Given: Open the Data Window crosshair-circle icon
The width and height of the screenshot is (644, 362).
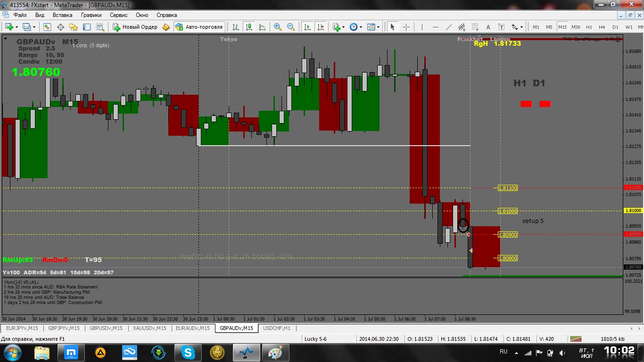Looking at the screenshot, I should 60,27.
